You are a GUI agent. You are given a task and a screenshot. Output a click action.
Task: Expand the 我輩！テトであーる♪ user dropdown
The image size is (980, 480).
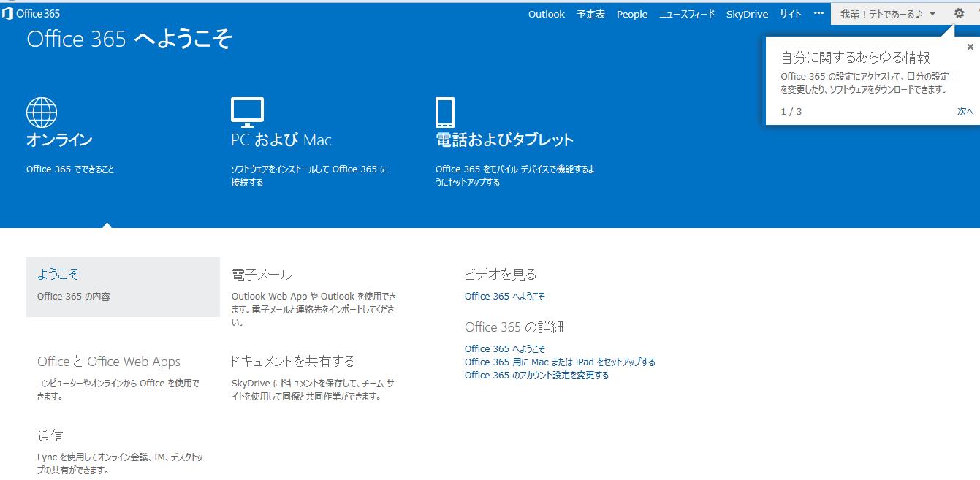tap(888, 14)
